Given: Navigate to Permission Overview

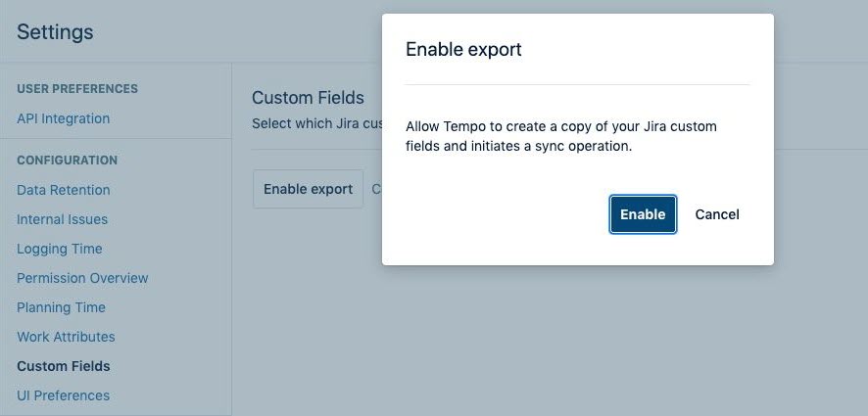Looking at the screenshot, I should click(x=82, y=278).
